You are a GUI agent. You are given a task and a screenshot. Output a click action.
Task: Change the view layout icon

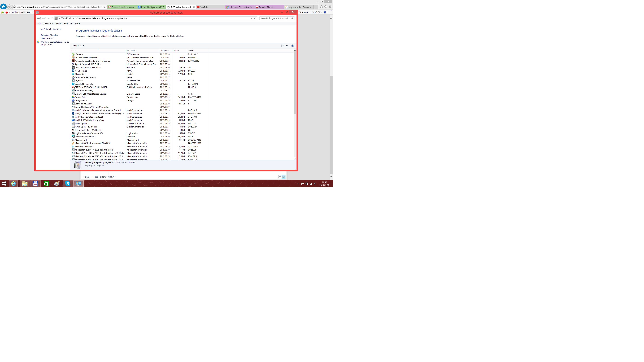(283, 46)
